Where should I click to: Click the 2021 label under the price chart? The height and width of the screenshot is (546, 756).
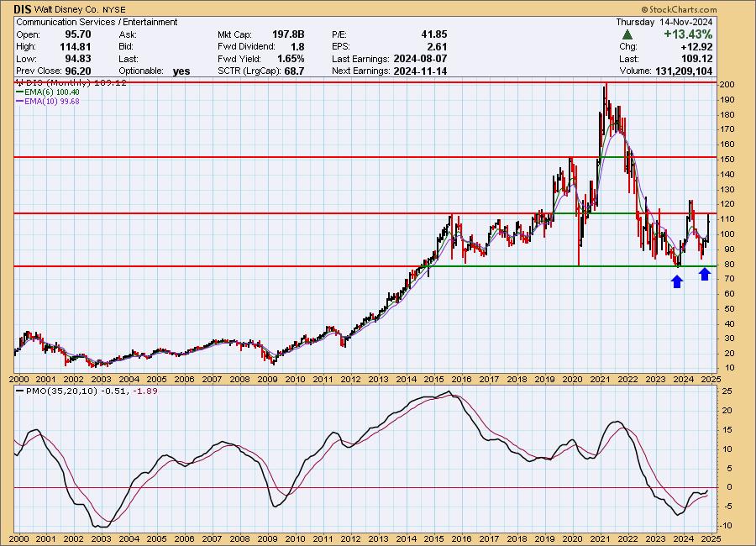click(x=600, y=380)
